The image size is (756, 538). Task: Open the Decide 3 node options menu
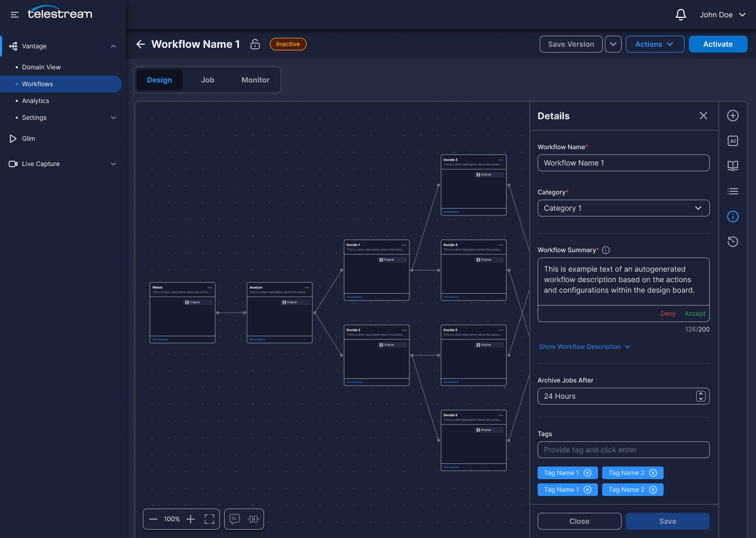501,160
